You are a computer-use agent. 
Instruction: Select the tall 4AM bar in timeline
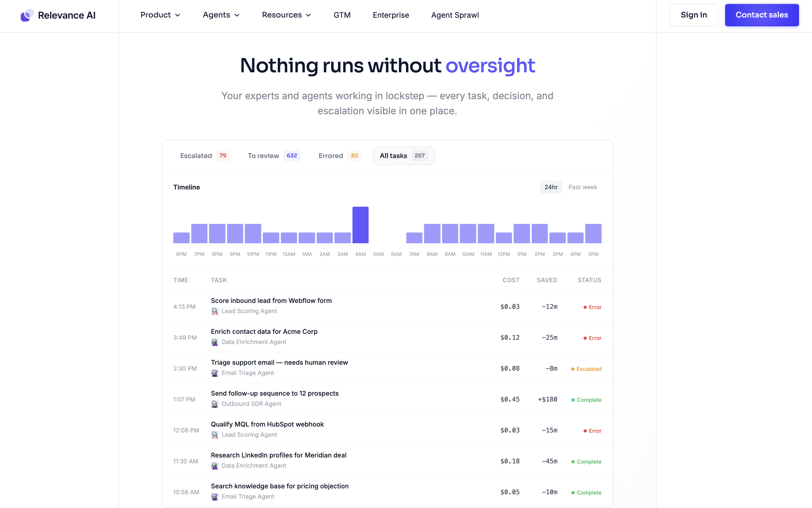tap(361, 225)
